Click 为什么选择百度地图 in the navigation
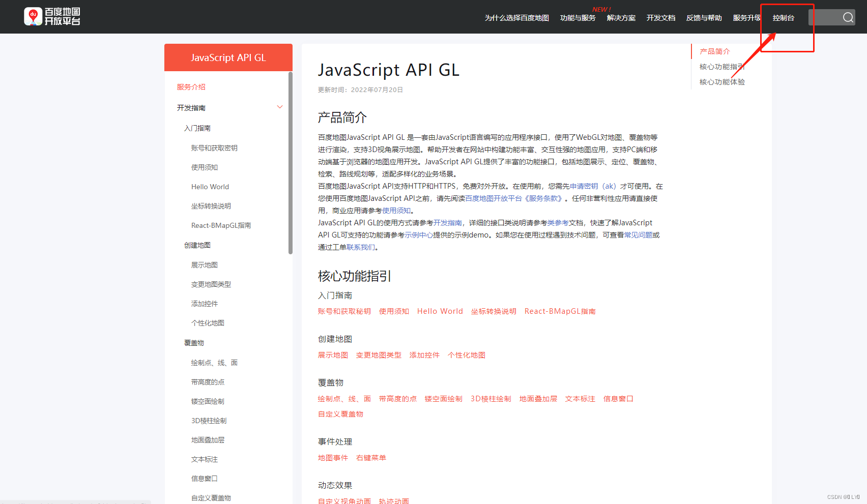The image size is (867, 504). click(x=516, y=17)
